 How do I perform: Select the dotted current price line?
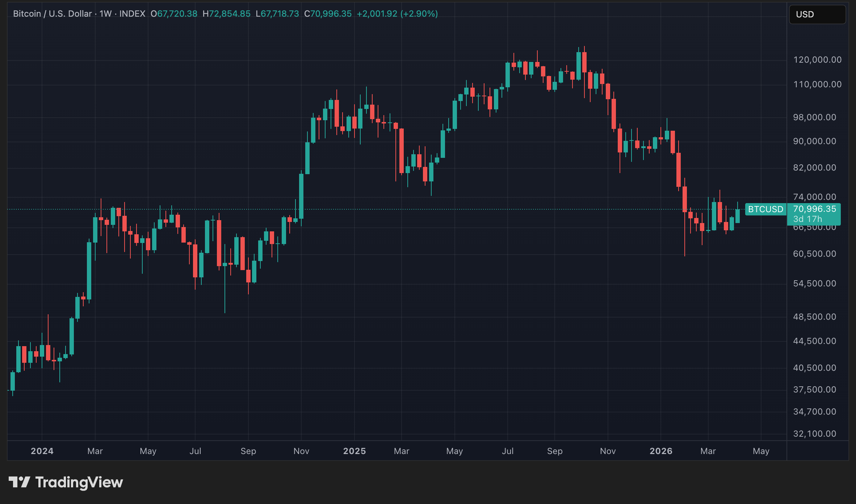point(543,209)
